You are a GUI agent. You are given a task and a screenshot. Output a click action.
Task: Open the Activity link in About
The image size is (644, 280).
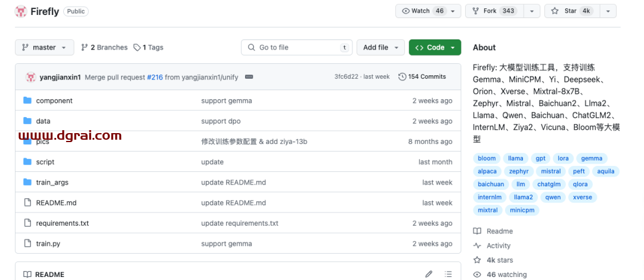pyautogui.click(x=491, y=245)
